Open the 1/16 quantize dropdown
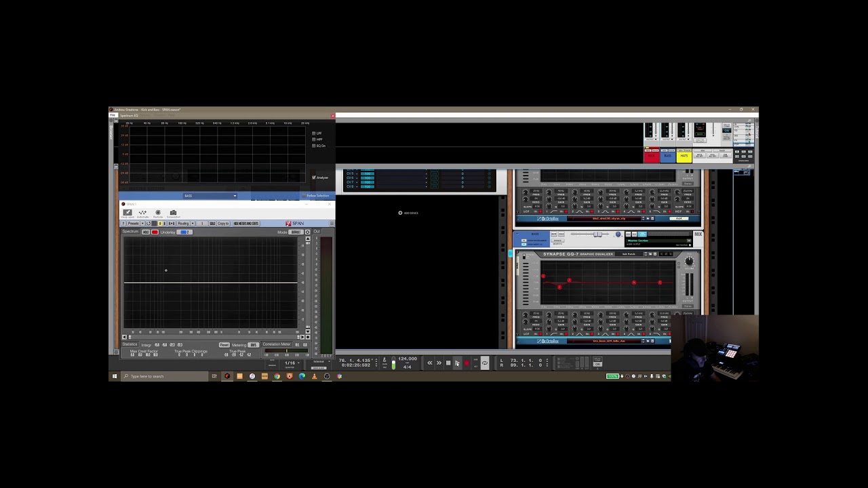Viewport: 868px width, 488px height. point(292,363)
